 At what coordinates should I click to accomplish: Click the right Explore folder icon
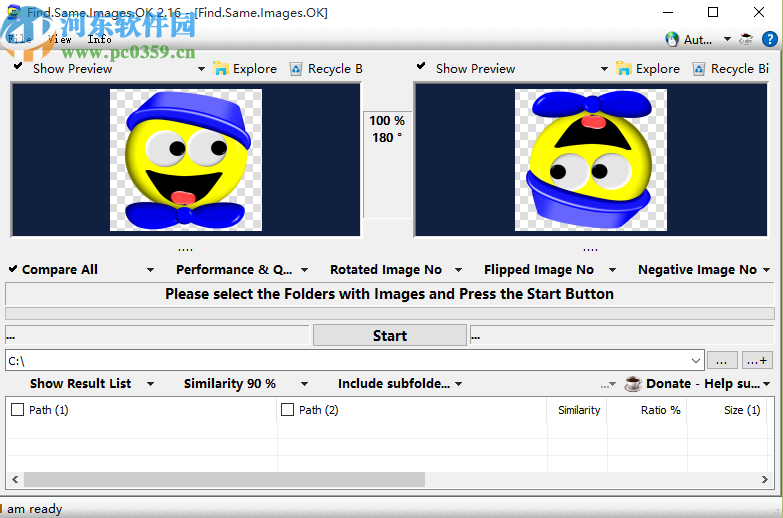click(623, 68)
